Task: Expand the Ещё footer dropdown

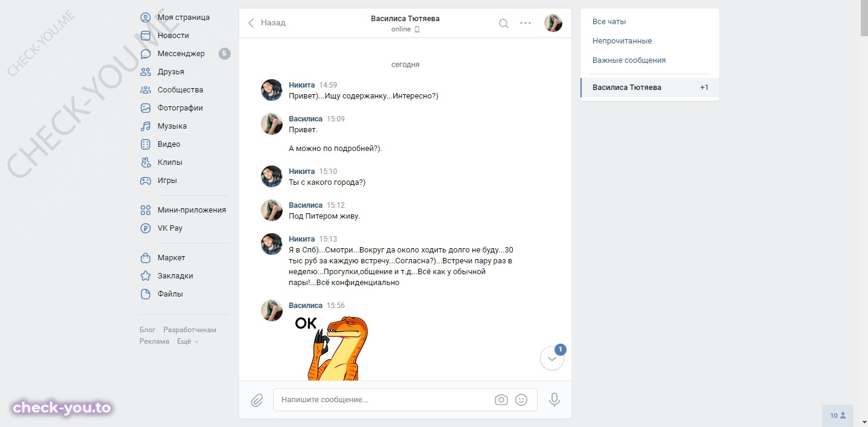Action: click(x=188, y=341)
